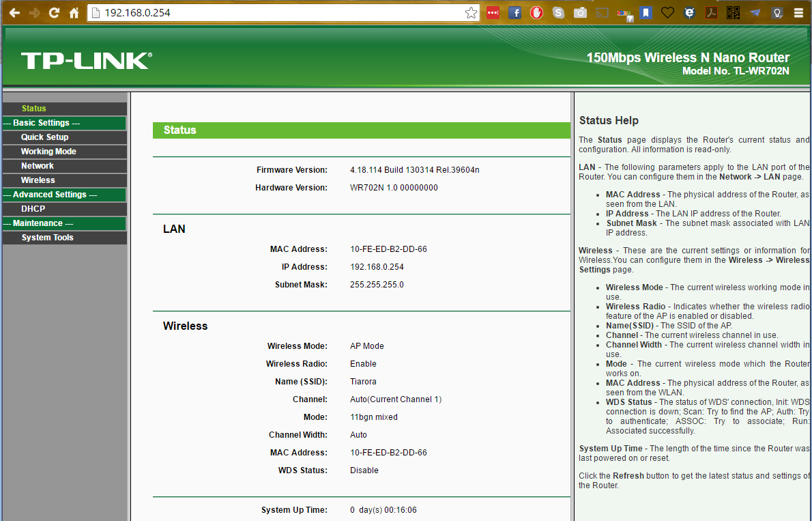Screen dimensions: 812x521
Task: Click the heart extension icon
Action: coord(667,13)
